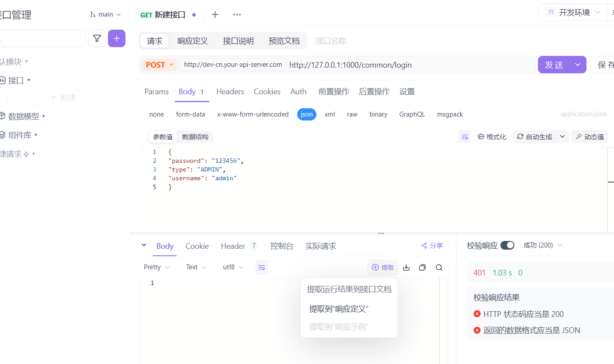Screen dimensions: 614x364
Task: Open the 实际请求 tab
Action: coord(321,246)
